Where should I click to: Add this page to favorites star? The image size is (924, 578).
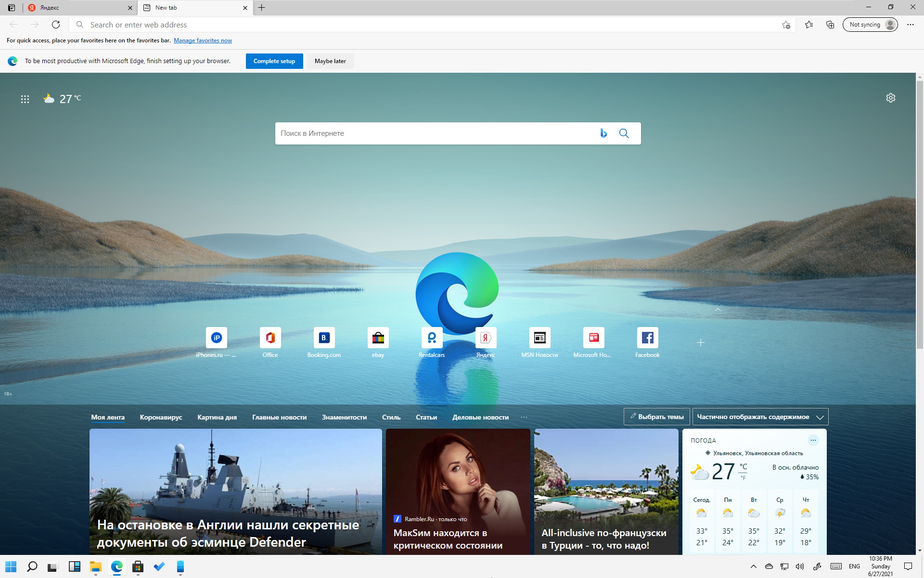786,25
